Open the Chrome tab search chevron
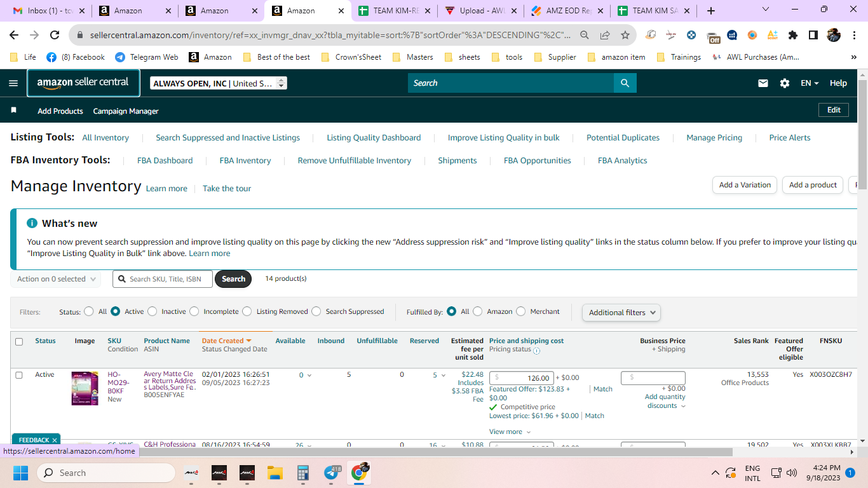The image size is (868, 488). pyautogui.click(x=766, y=10)
